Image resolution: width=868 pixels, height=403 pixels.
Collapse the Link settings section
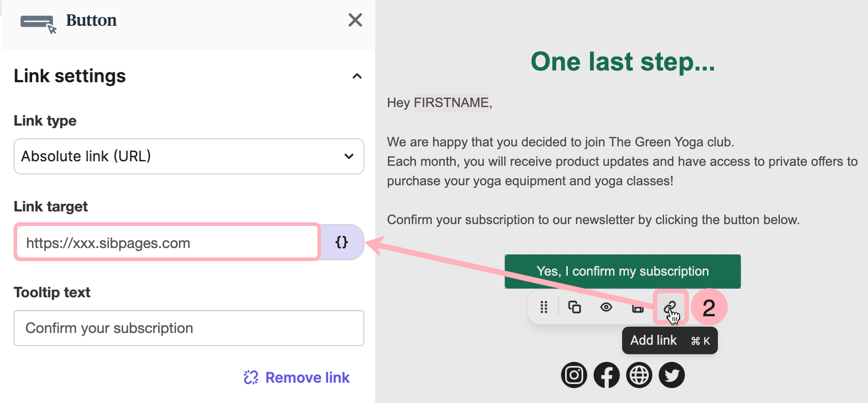[357, 76]
